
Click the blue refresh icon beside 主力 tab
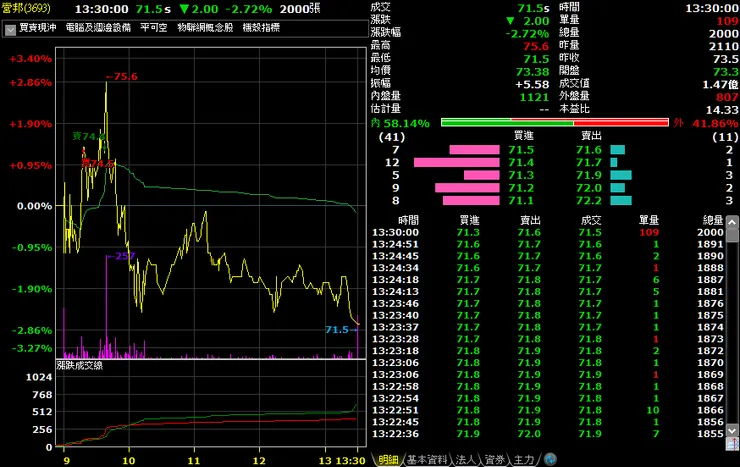550,459
